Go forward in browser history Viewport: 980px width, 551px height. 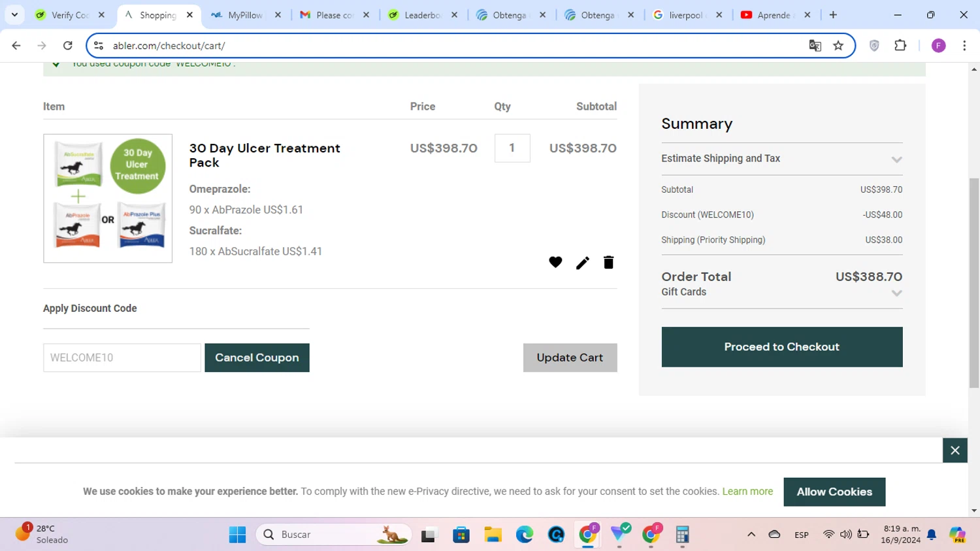pos(42,46)
